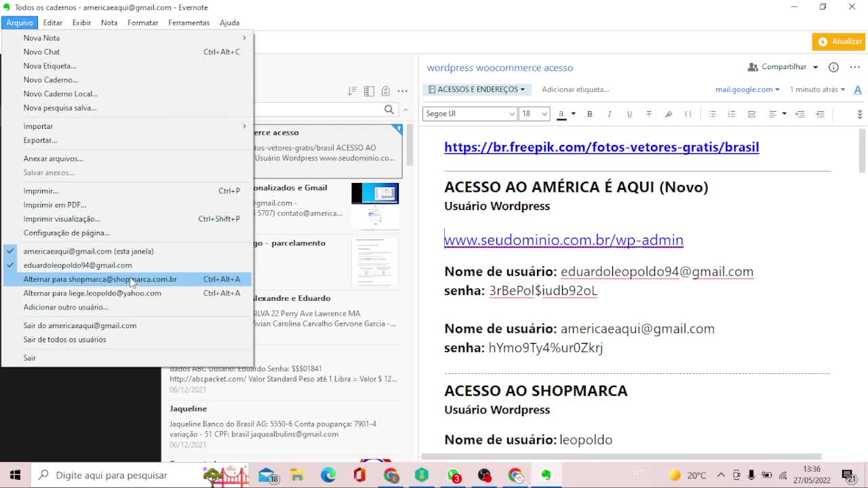
Task: Apply strikethrough formatting
Action: click(649, 114)
